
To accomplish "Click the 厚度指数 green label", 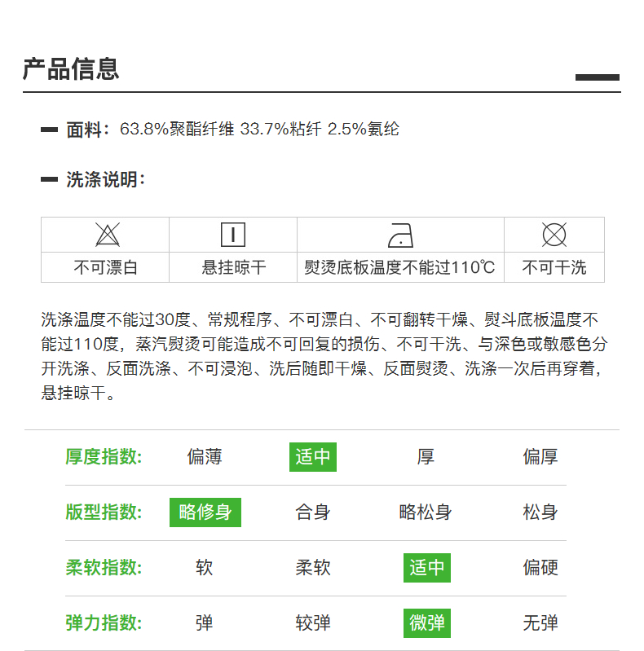I will pos(104,457).
